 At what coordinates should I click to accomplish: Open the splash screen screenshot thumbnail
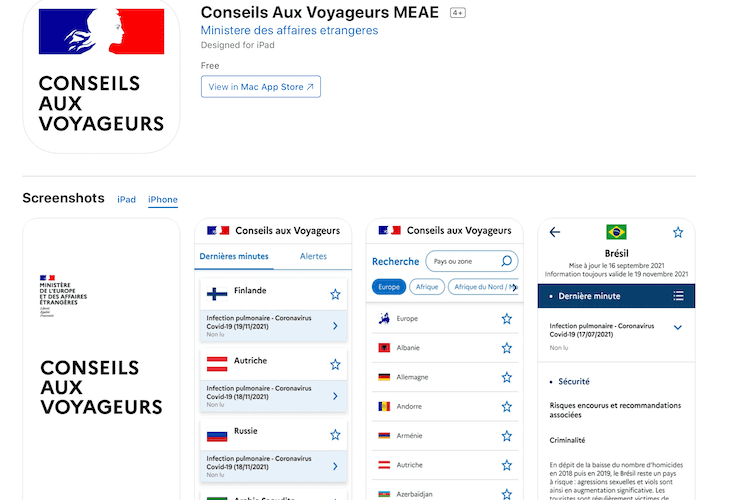(101, 359)
